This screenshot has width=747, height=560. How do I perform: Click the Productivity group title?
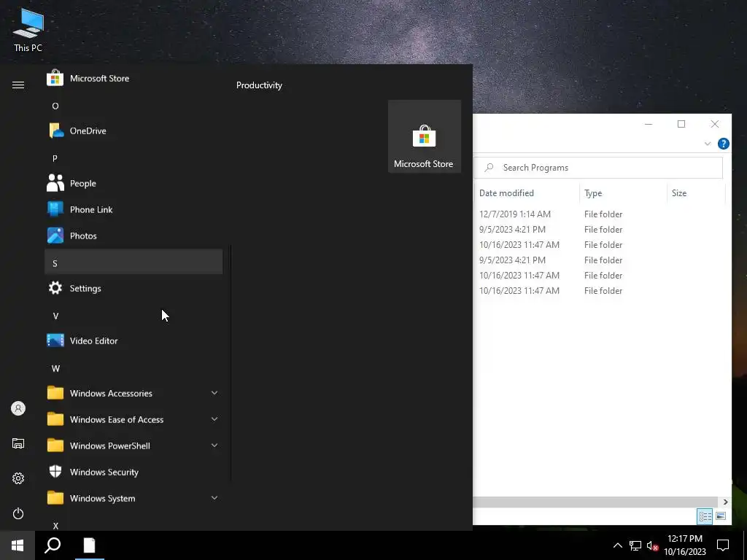coord(259,85)
